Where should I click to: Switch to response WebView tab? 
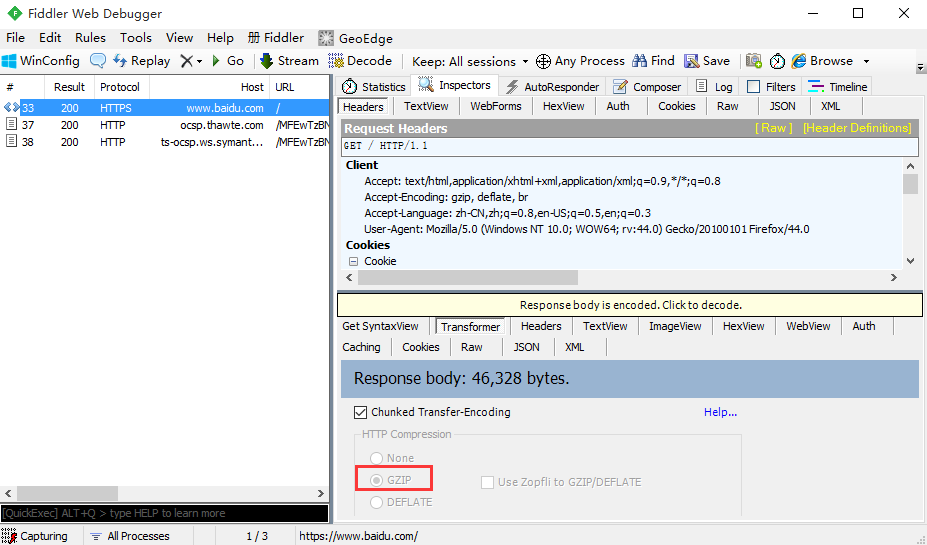[x=808, y=326]
